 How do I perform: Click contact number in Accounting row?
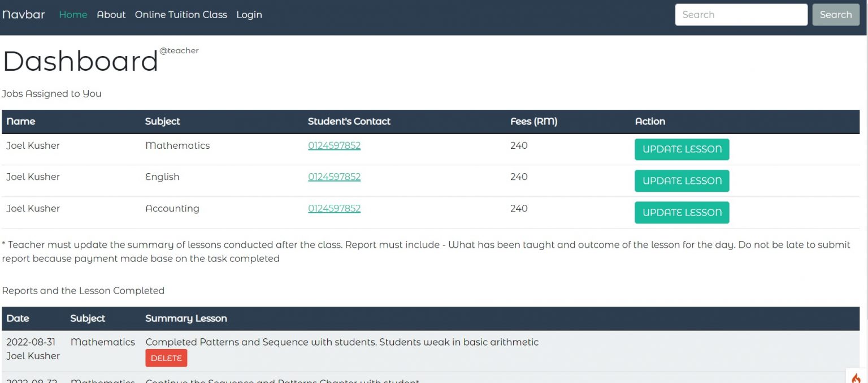pyautogui.click(x=334, y=208)
